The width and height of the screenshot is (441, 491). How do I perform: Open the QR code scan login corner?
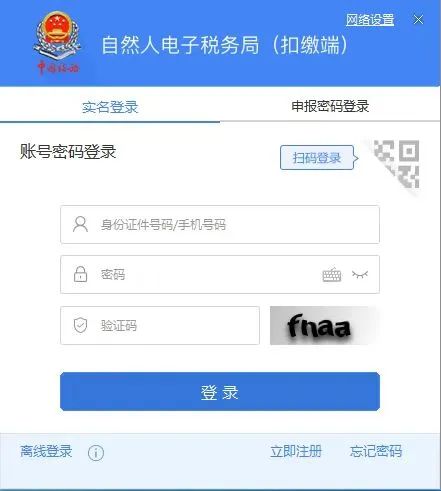[x=396, y=165]
